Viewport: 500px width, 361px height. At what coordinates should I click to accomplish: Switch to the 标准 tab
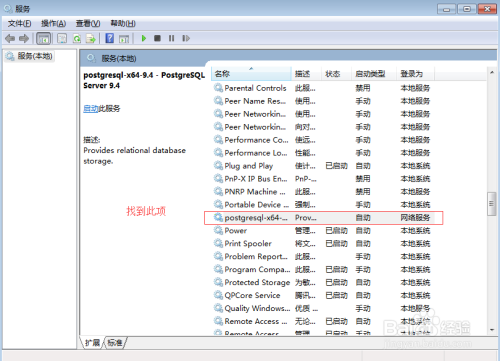115,343
